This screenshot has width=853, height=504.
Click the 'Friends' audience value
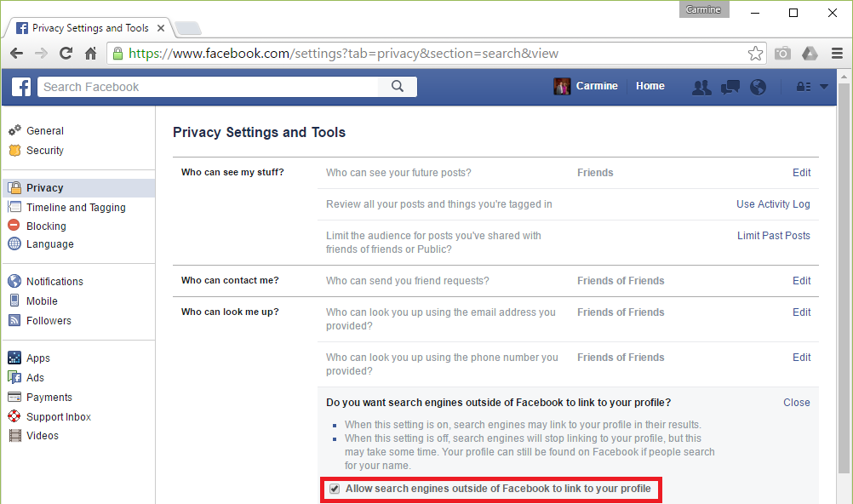pos(595,173)
